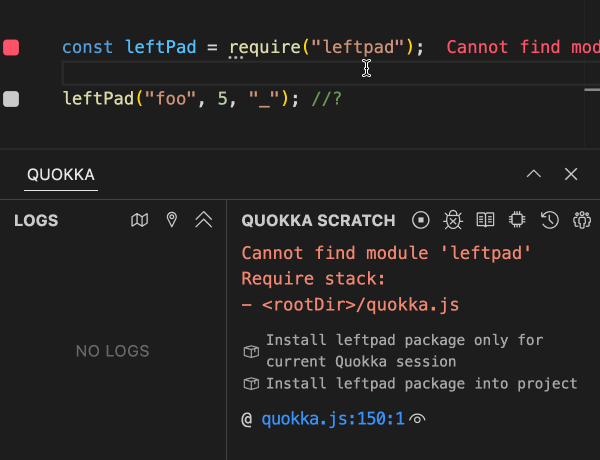The height and width of the screenshot is (460, 600).
Task: Switch to the QUOKKA tab
Action: [x=61, y=175]
